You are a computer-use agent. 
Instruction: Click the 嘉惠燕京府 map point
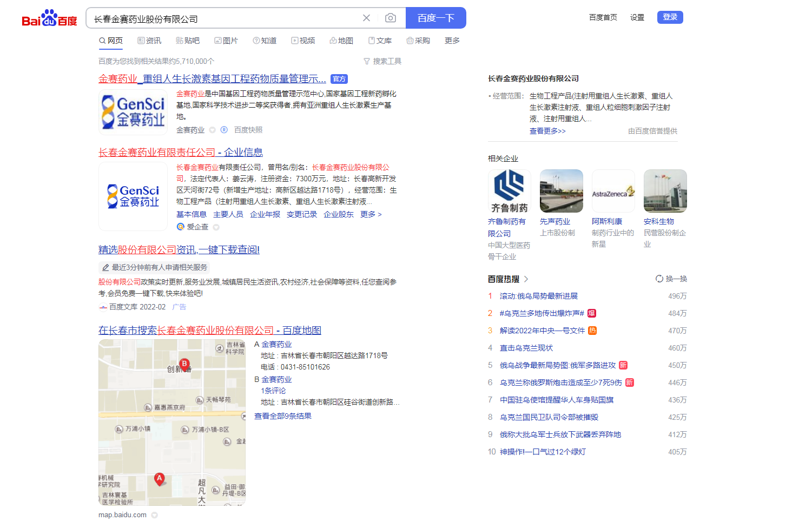point(166,407)
